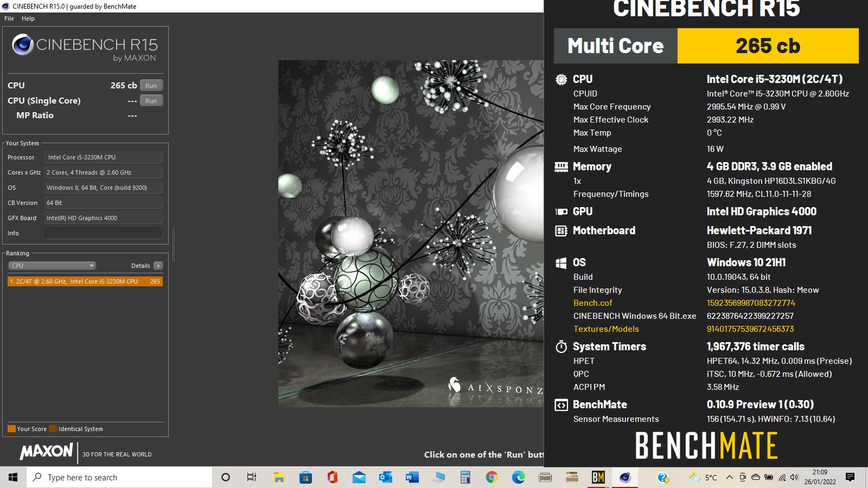Screen dimensions: 868x488
Task: Click the CPU chip icon in BenchMate panel
Action: click(x=561, y=79)
